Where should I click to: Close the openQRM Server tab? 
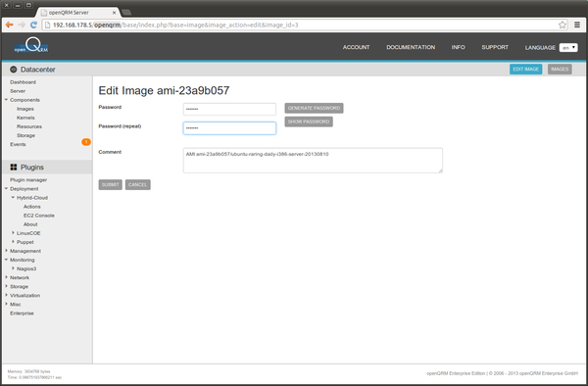(x=115, y=13)
